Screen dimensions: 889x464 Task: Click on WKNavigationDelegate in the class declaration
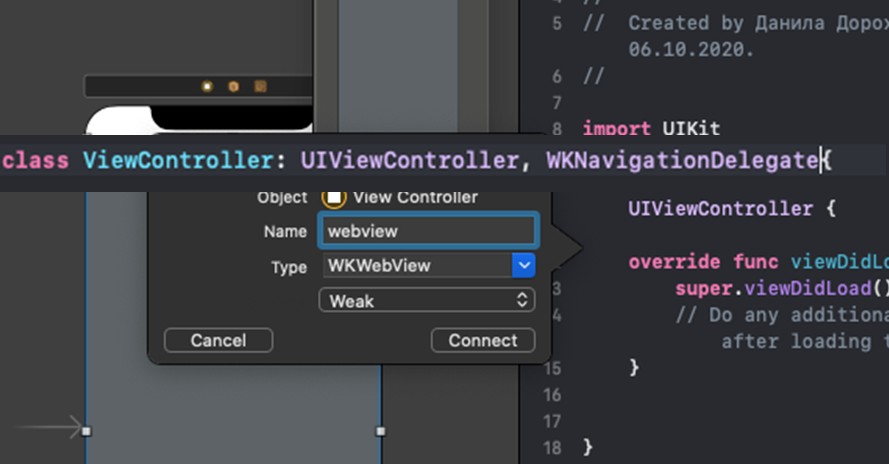681,160
